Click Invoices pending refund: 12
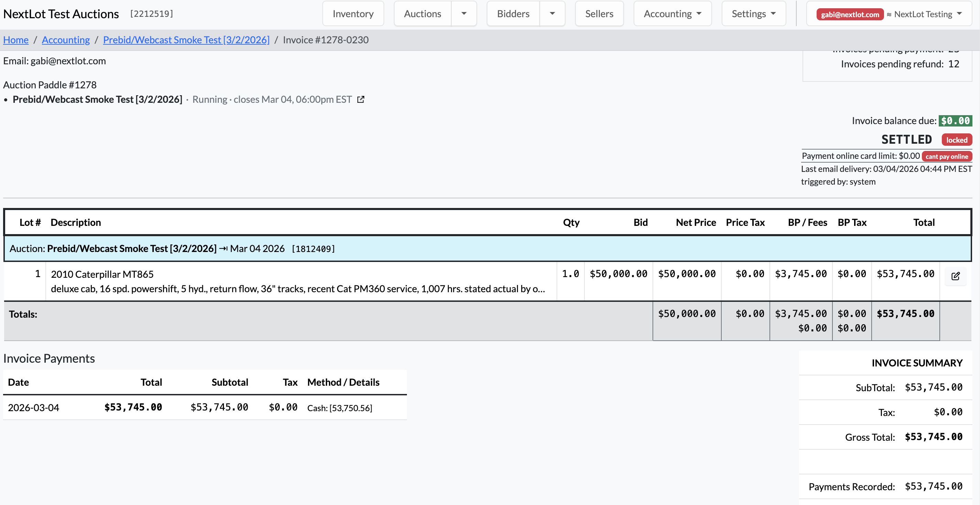The height and width of the screenshot is (505, 980). coord(900,64)
